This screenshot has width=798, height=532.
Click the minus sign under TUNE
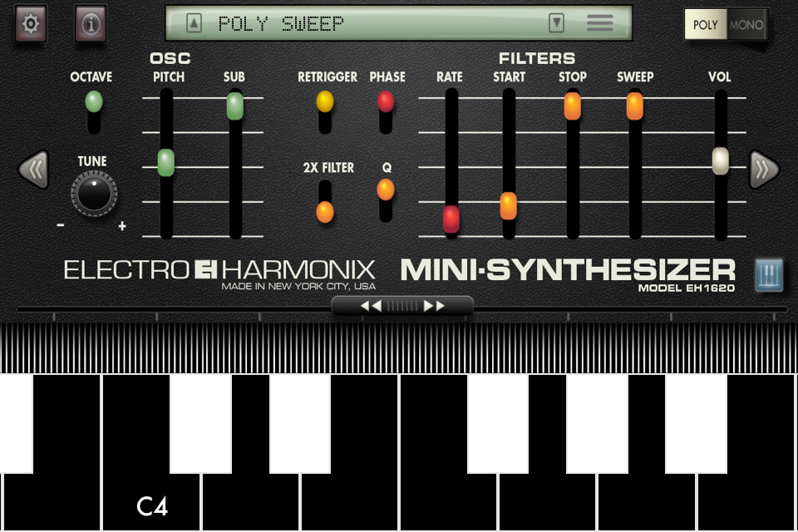click(61, 225)
